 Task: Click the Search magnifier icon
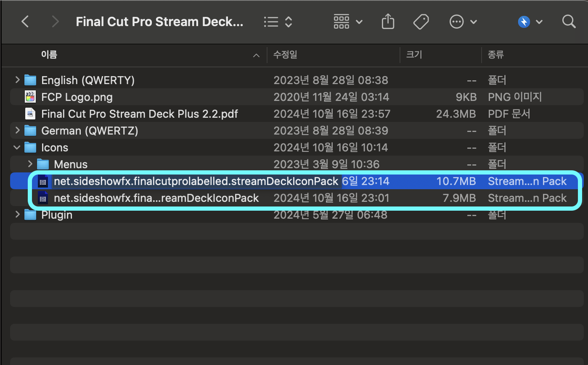569,22
